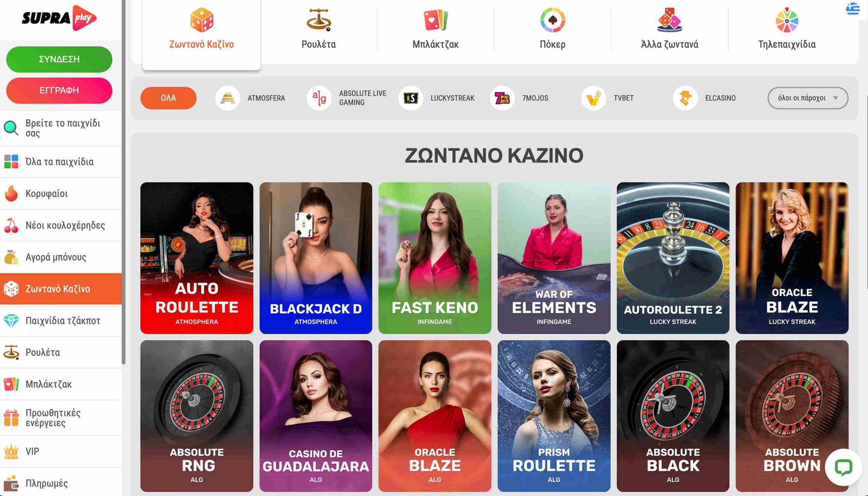
Task: Expand the όλοι οι πάροχοι dropdown
Action: [x=808, y=98]
